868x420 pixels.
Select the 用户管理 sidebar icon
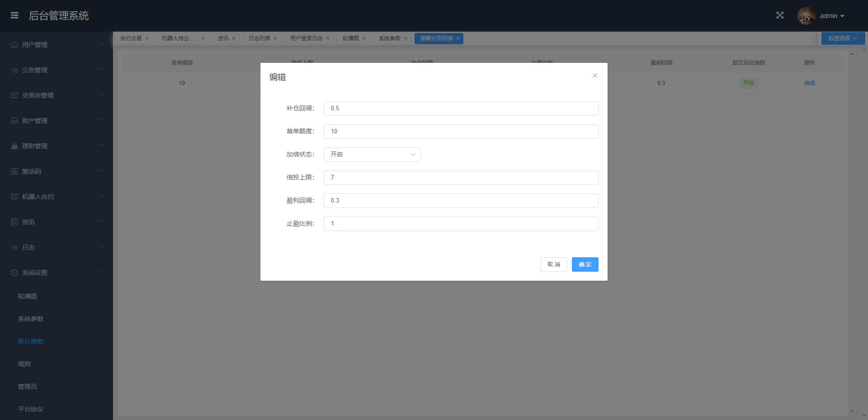pyautogui.click(x=14, y=45)
